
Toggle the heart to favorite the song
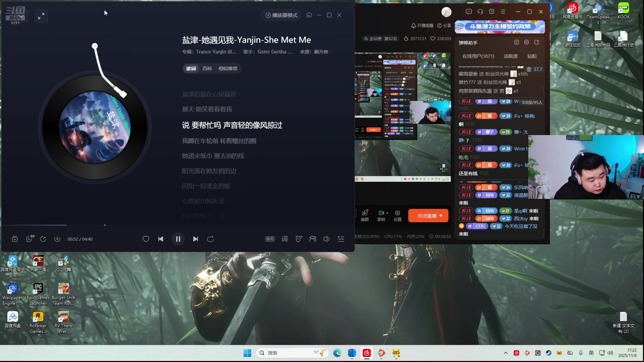click(146, 239)
